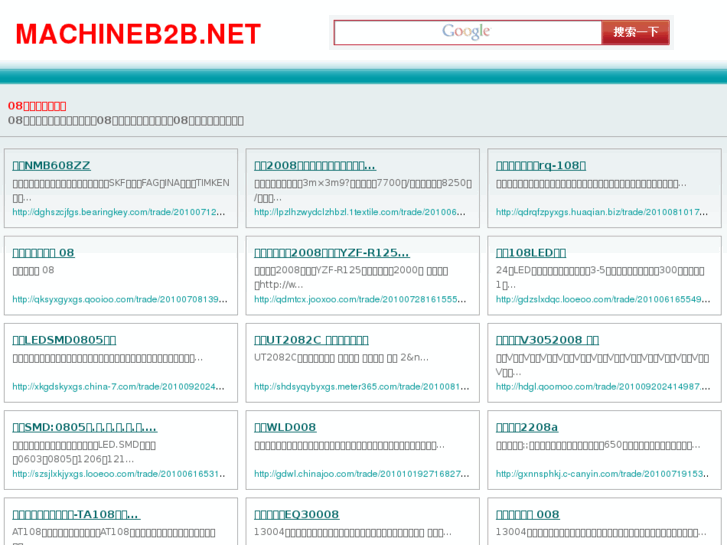The width and height of the screenshot is (727, 545).
Task: Click the description mentioning SKF, FAG, INA, TIMKEN
Action: [121, 190]
